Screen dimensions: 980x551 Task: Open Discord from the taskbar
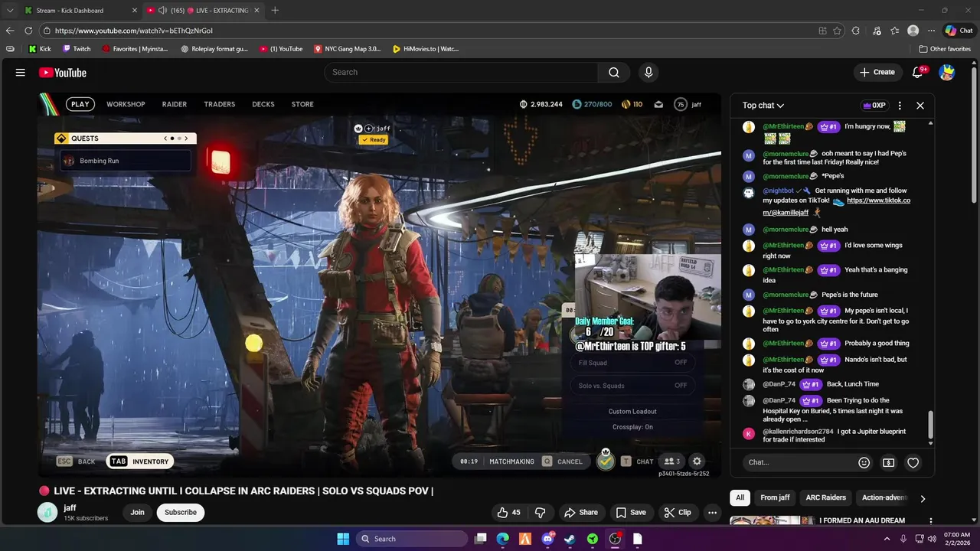547,539
